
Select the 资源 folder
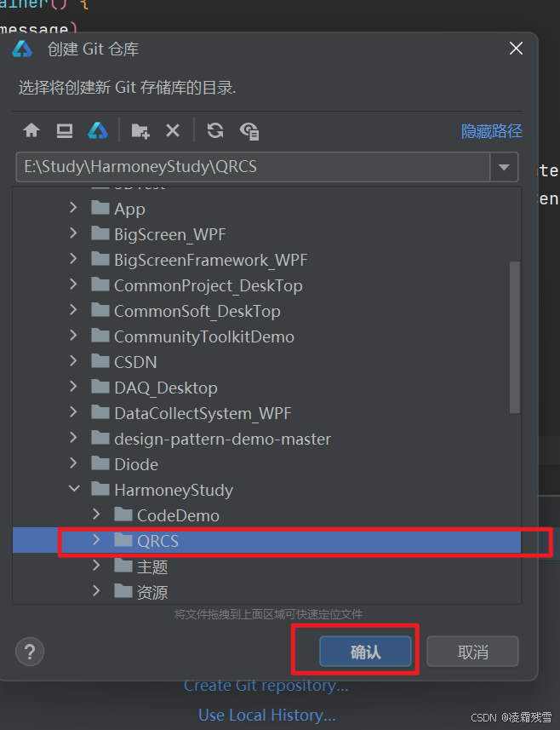(x=266, y=592)
